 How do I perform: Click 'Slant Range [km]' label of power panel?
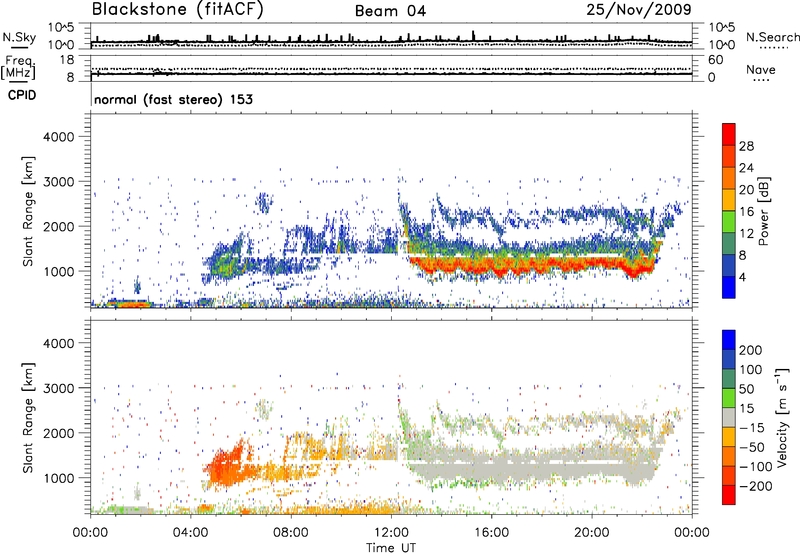pos(28,211)
